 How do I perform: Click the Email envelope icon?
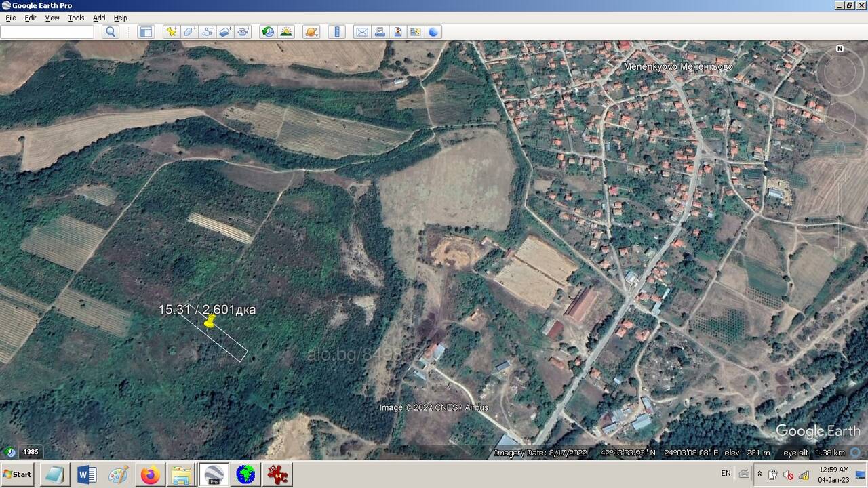click(362, 32)
